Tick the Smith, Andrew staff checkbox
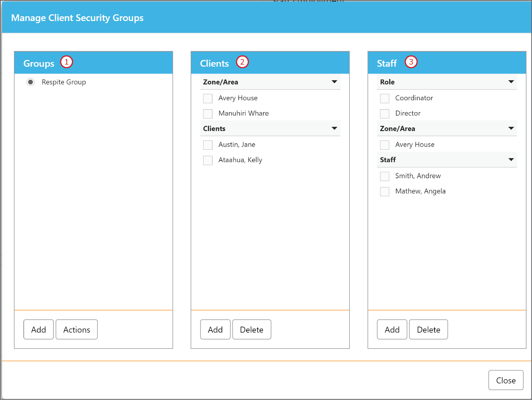The width and height of the screenshot is (532, 400). (x=385, y=176)
